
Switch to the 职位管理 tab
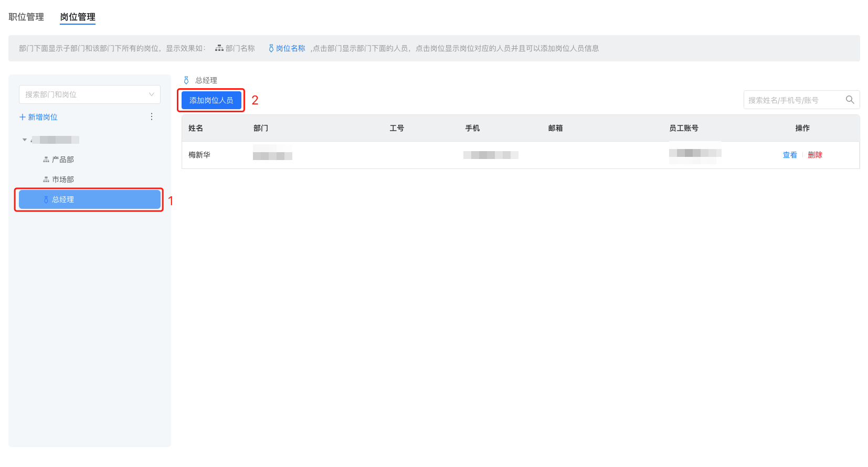click(x=26, y=17)
